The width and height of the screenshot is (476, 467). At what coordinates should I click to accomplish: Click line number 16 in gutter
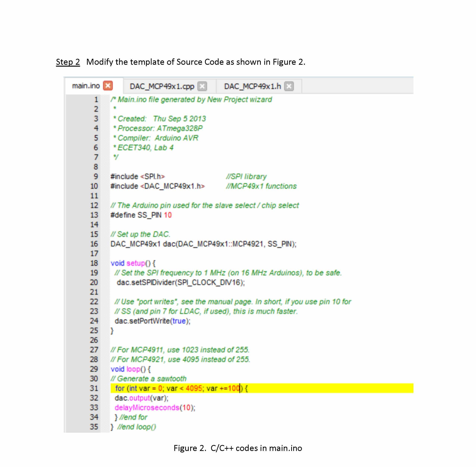[94, 244]
